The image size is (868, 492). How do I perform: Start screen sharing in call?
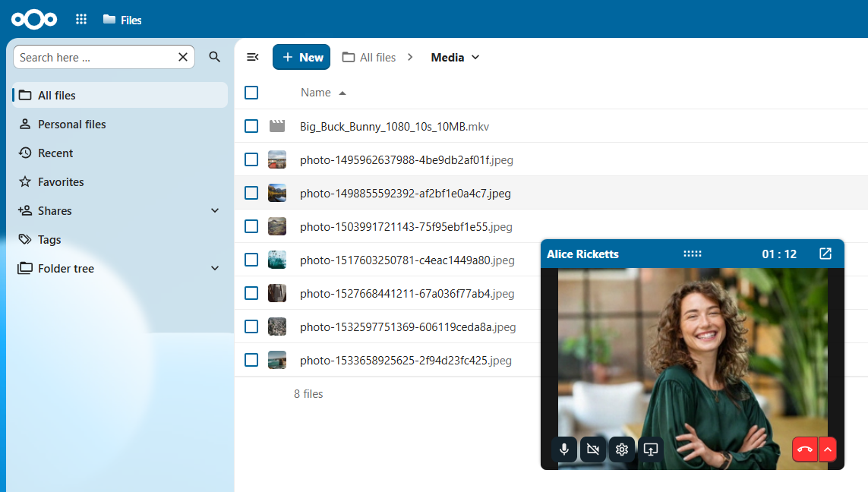pyautogui.click(x=651, y=449)
